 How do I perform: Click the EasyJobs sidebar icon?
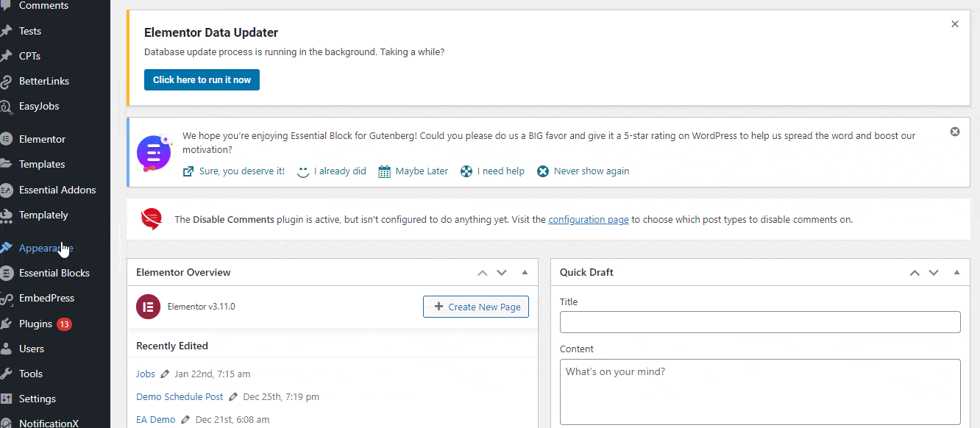pos(7,107)
